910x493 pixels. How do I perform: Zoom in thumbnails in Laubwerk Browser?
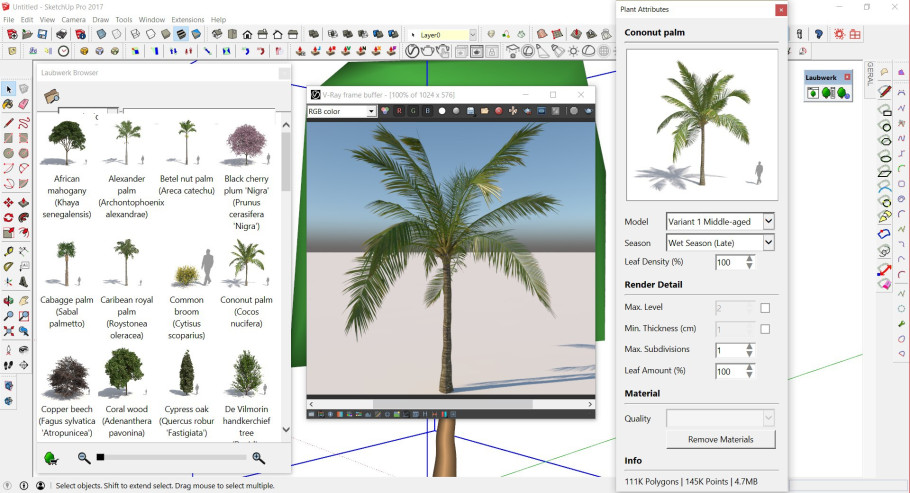tap(259, 458)
